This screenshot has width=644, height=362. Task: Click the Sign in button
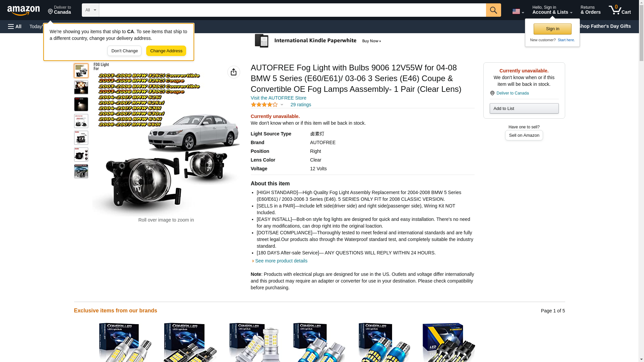point(552,29)
